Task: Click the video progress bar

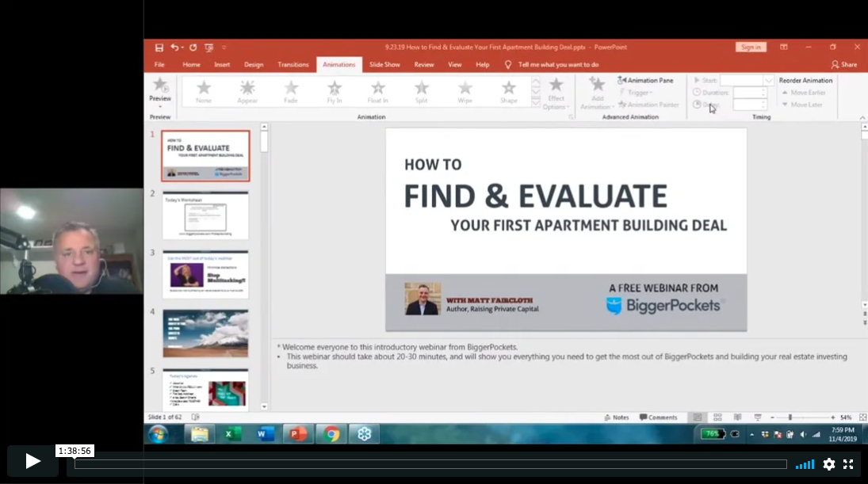Action: (430, 464)
